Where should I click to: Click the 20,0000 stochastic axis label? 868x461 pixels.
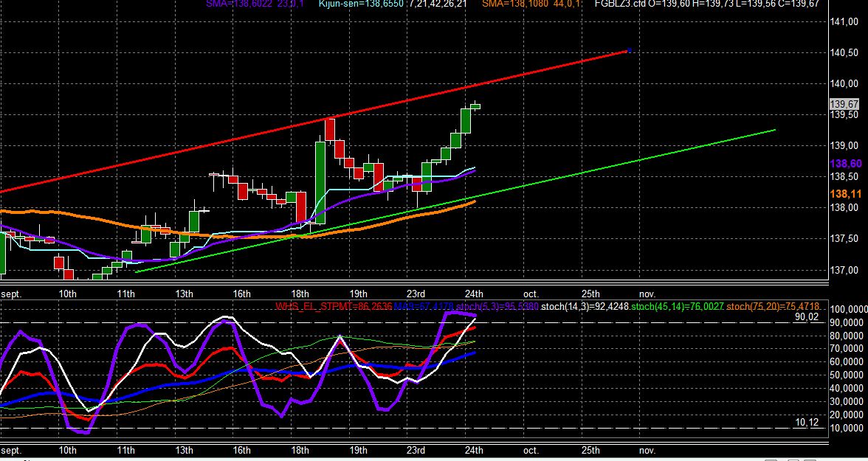tap(846, 415)
